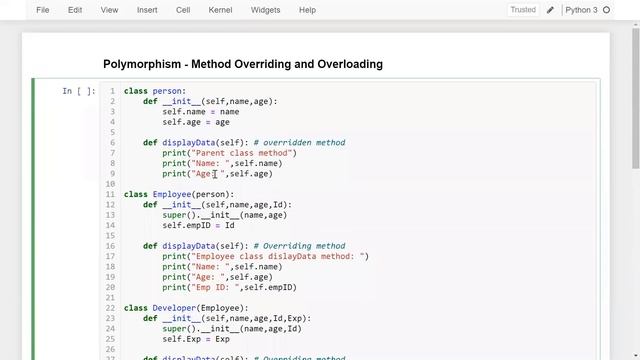Open the Kernel menu

tap(220, 10)
